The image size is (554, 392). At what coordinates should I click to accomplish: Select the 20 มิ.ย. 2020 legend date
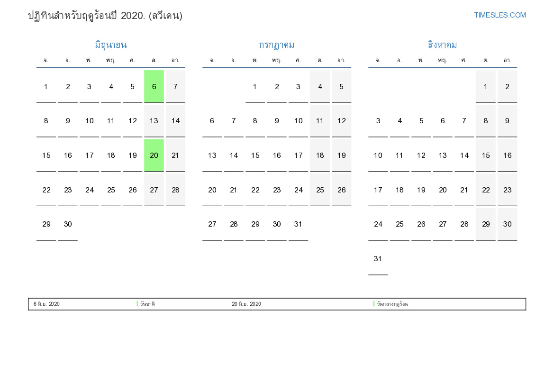pos(246,304)
